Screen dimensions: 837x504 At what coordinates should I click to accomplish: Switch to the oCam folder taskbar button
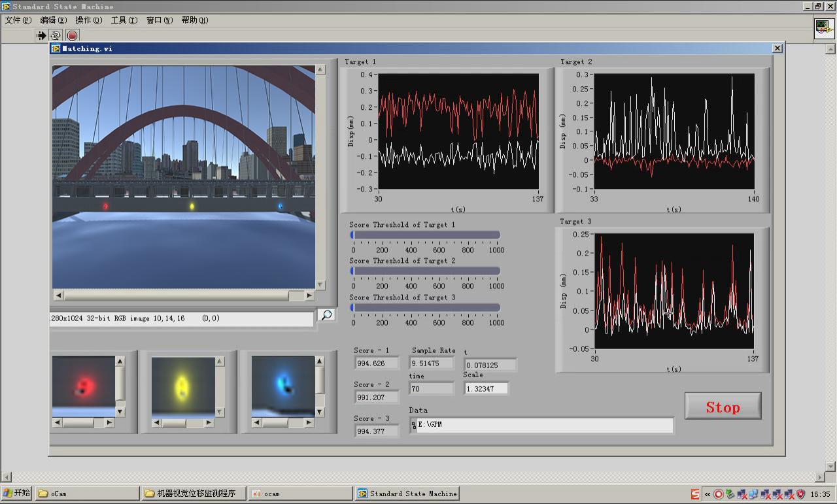(x=87, y=494)
